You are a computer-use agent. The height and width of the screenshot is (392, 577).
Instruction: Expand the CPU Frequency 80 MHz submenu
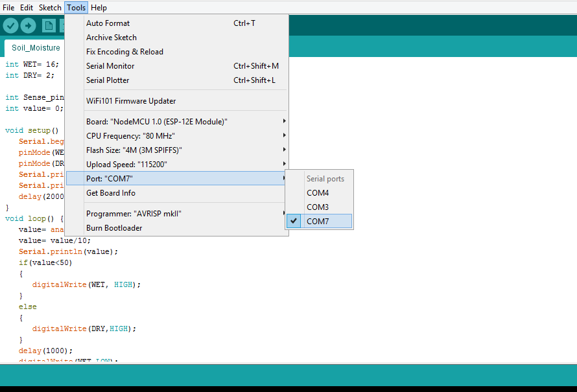(x=176, y=136)
